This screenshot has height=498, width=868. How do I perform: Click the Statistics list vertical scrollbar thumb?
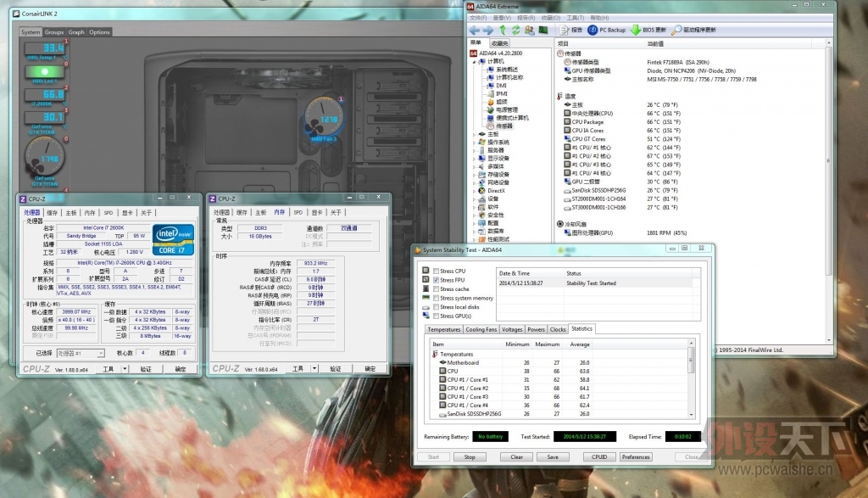[x=691, y=360]
